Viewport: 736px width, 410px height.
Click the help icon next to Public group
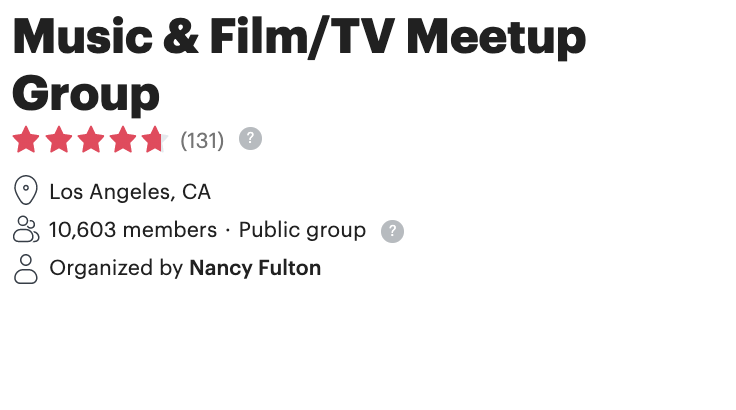tap(392, 231)
